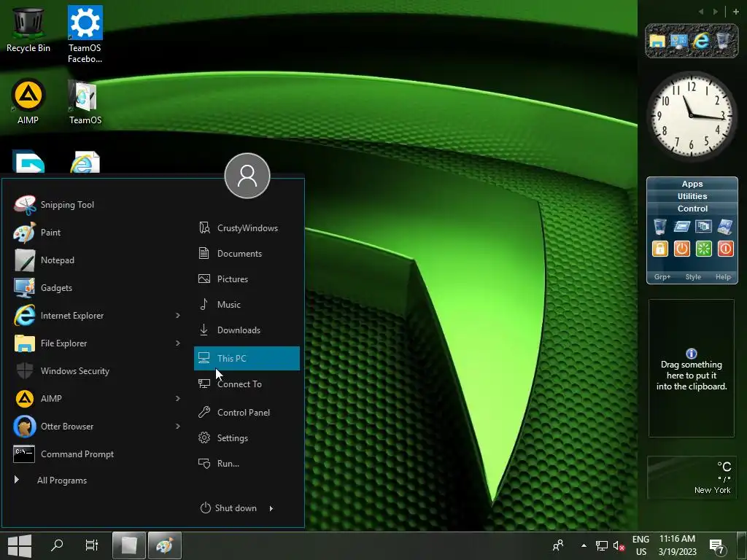The height and width of the screenshot is (560, 747).
Task: Switch to Utilities tab in the gadget
Action: click(x=692, y=196)
